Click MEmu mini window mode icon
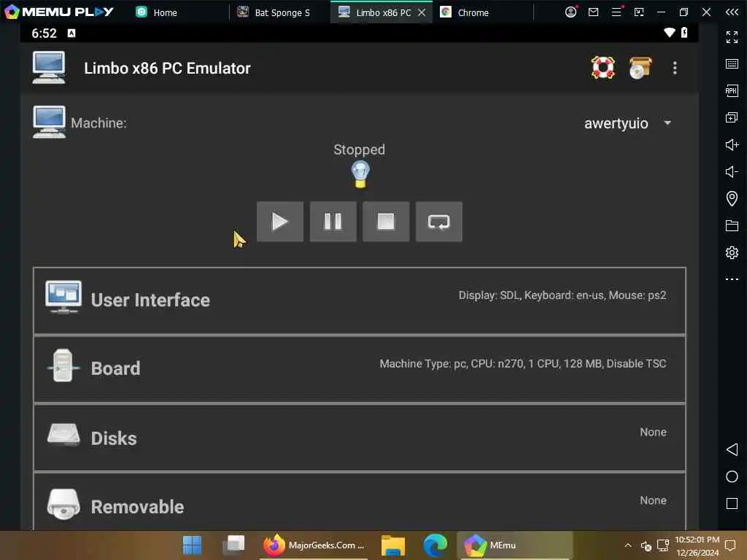 click(639, 12)
